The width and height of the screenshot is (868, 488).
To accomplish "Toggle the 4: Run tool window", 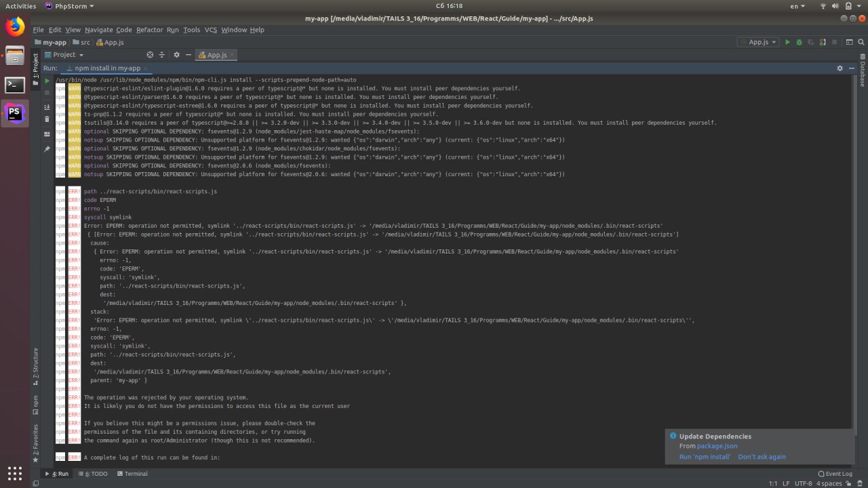I will click(56, 474).
